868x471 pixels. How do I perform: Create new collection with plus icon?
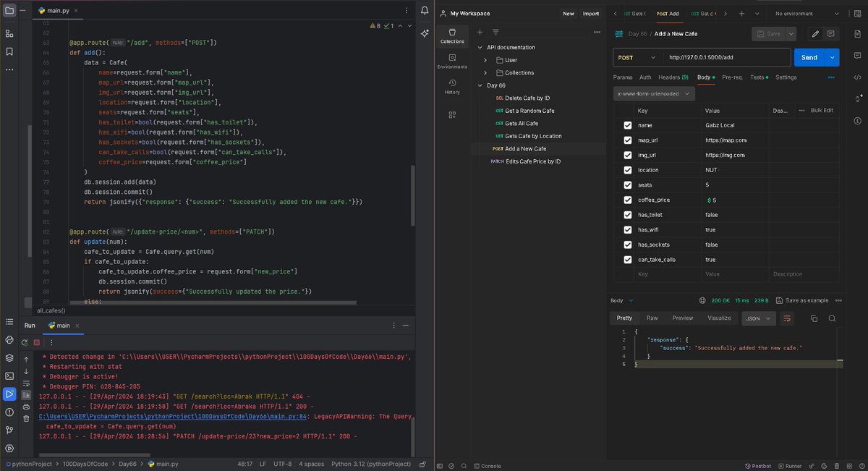tap(480, 32)
